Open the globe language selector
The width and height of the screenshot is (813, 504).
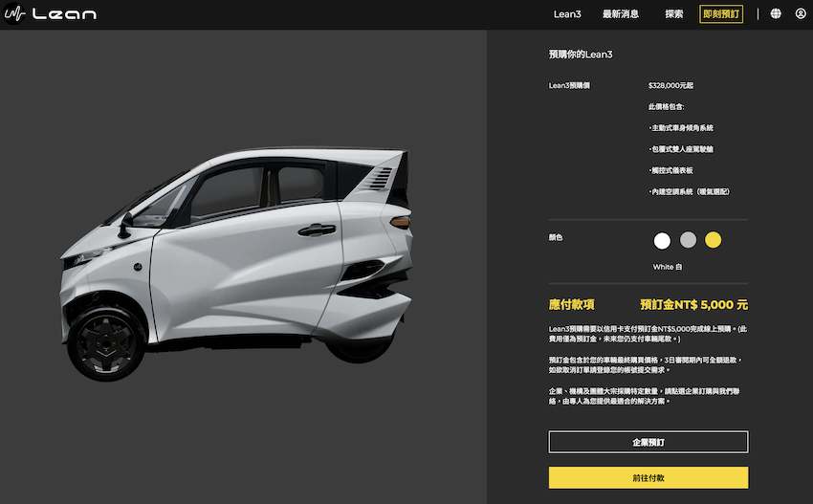(776, 14)
